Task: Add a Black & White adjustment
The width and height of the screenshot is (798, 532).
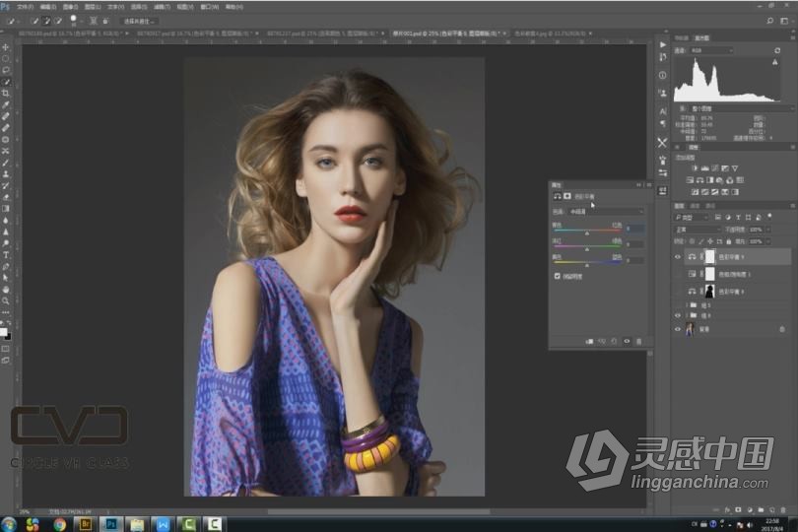Action: (x=710, y=180)
